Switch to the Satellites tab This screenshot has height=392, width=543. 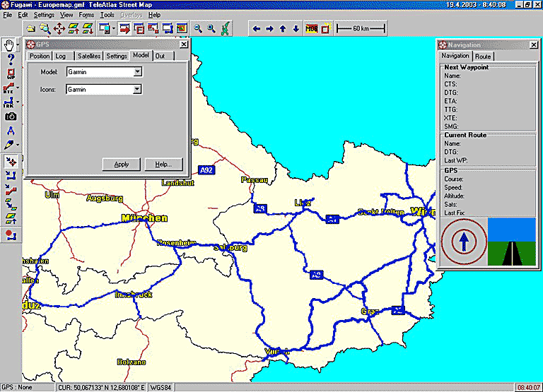[x=89, y=56]
